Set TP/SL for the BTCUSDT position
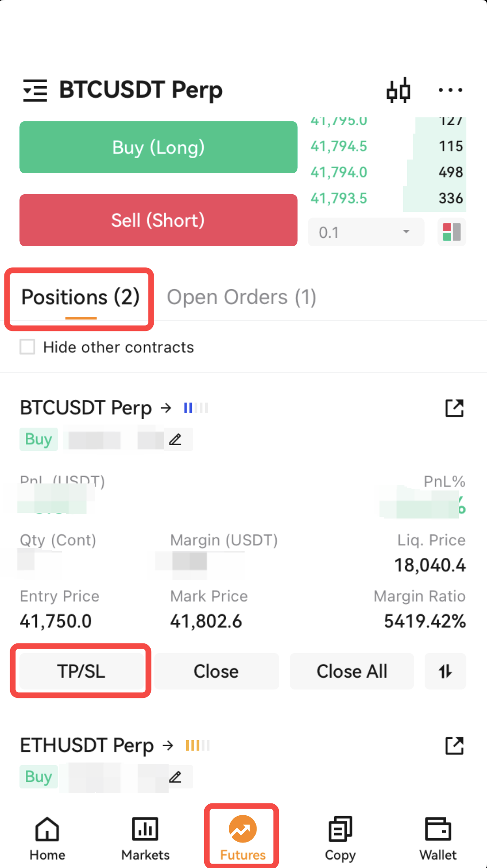 81,671
